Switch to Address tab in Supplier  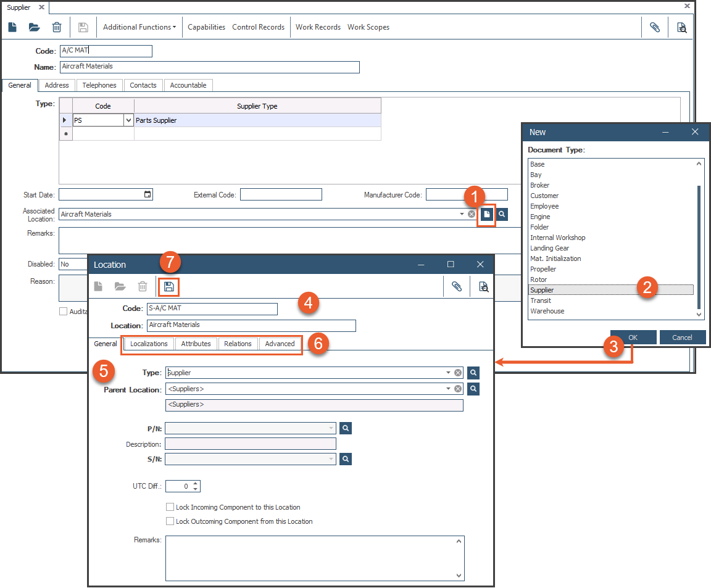click(57, 85)
